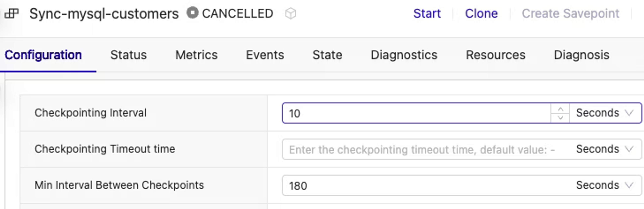Start the Sync-mysql-customers deployment

click(427, 14)
